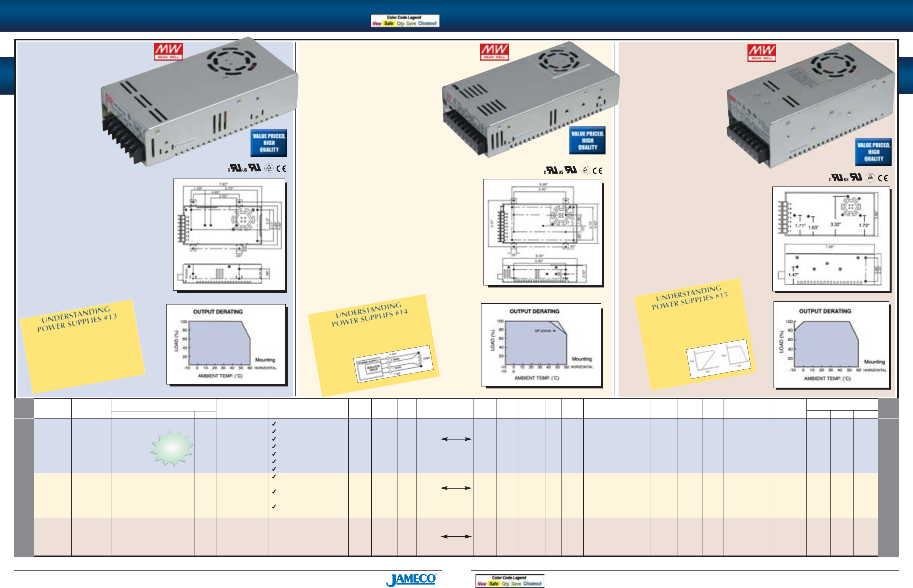Screen dimensions: 913x588
Task: Open Understanding Power Supplies #14 note
Action: (x=374, y=345)
